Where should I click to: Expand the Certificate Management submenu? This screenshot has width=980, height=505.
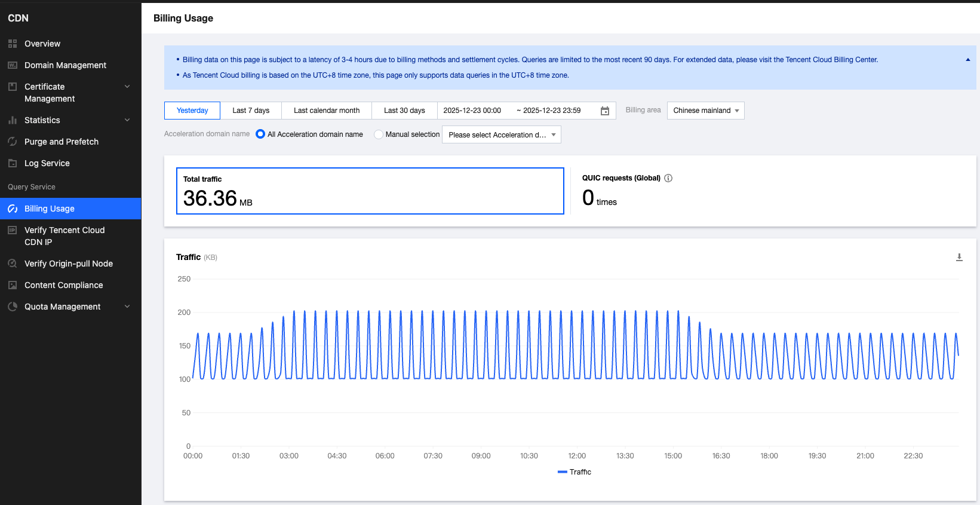click(x=127, y=87)
